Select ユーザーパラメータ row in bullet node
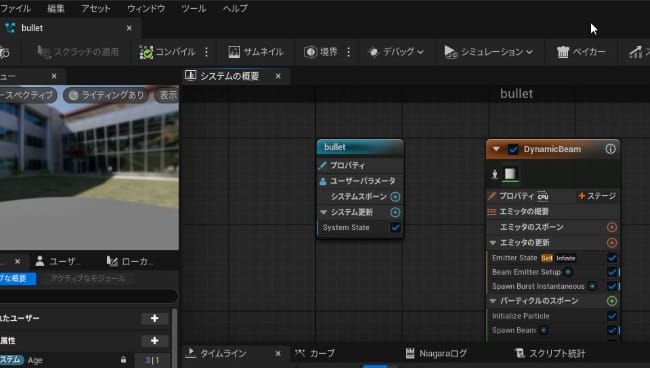The width and height of the screenshot is (650, 368). [x=360, y=181]
